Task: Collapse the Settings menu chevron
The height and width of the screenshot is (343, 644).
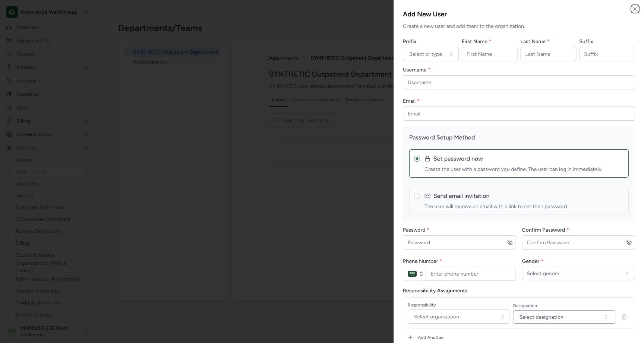Action: 86,148
